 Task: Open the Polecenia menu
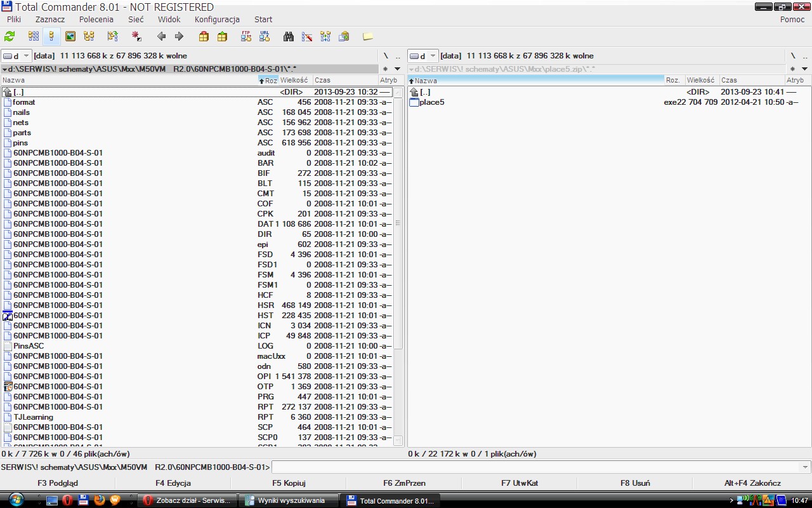point(96,20)
